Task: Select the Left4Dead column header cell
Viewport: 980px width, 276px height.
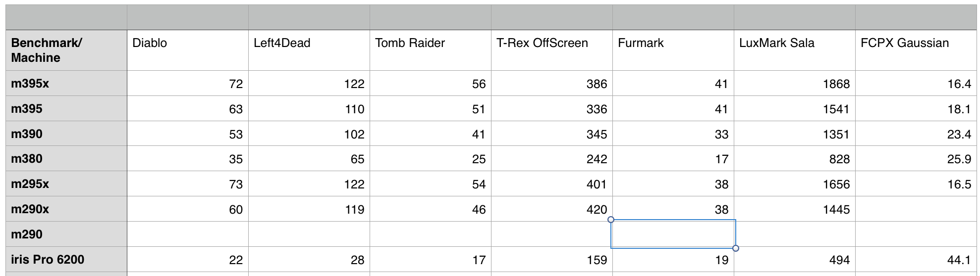Action: coord(309,50)
